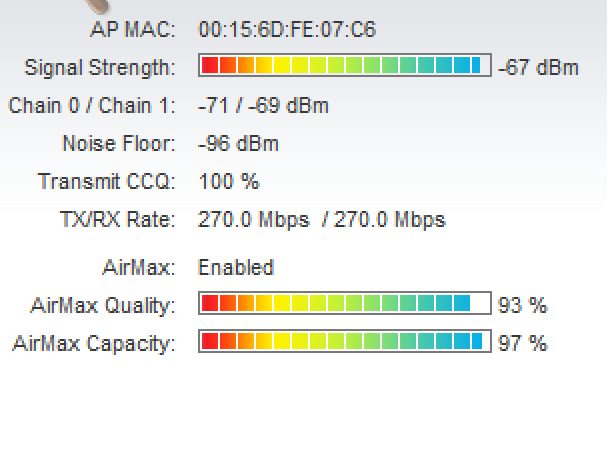Click the AP MAC address value

(287, 30)
